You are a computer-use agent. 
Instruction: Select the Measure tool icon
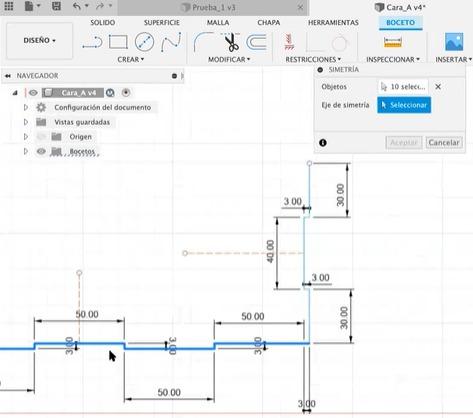(393, 42)
